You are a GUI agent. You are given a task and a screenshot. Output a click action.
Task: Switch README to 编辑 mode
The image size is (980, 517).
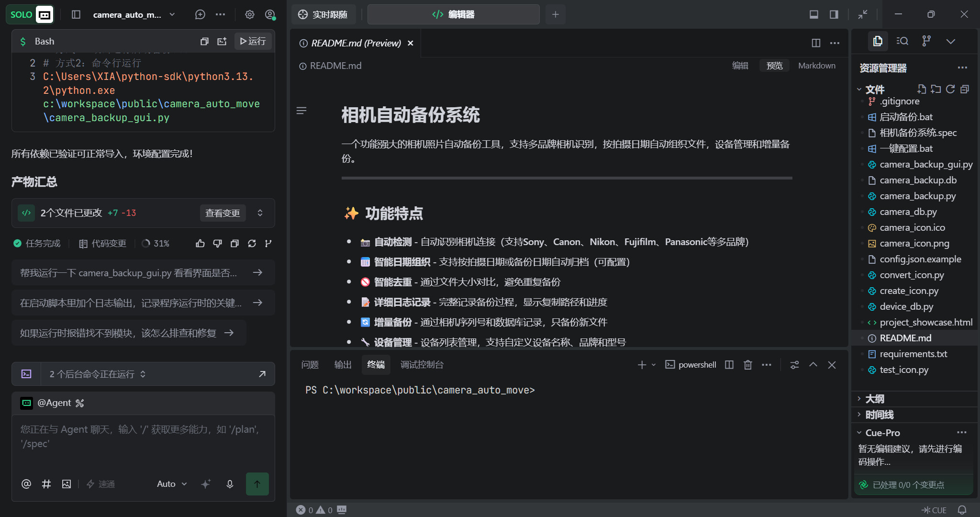click(x=740, y=66)
